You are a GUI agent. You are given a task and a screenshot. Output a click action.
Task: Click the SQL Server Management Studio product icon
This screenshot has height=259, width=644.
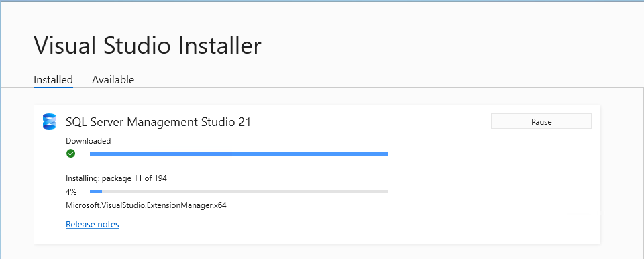tap(49, 121)
